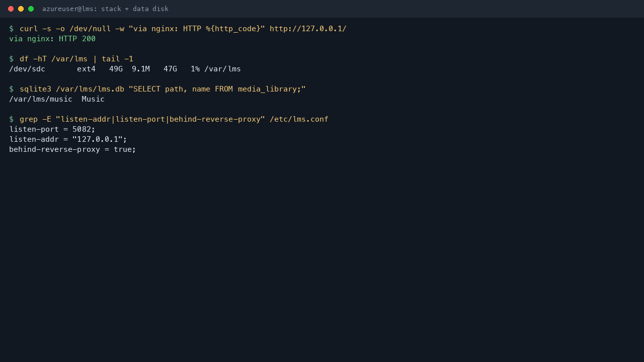644x362 pixels.
Task: Click the 'via nginx: HTTP 200' output
Action: pyautogui.click(x=52, y=39)
